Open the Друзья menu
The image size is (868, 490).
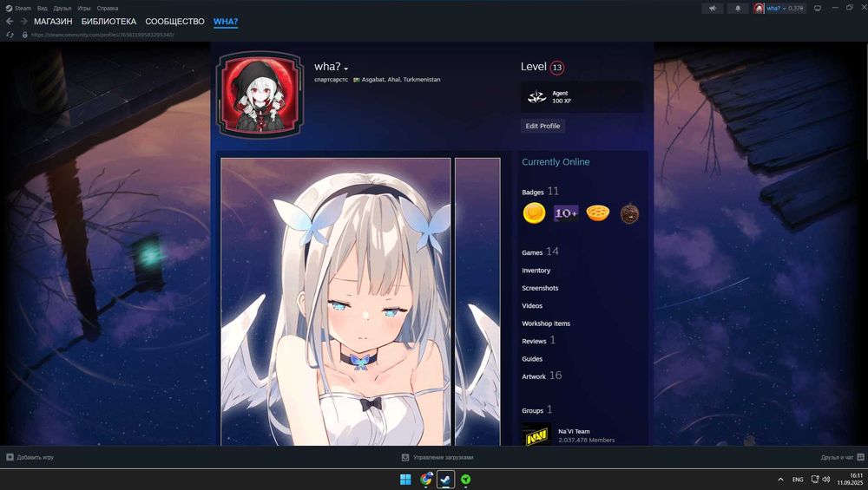click(62, 9)
